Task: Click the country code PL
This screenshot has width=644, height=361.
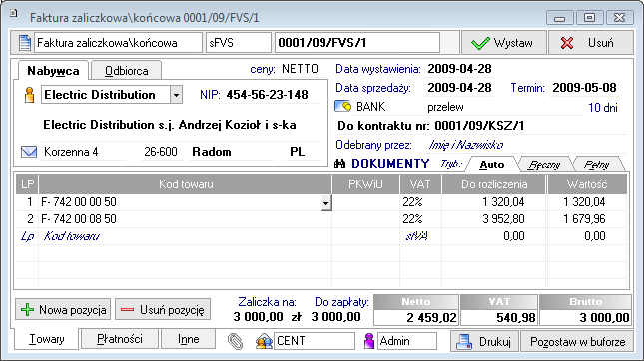Action: click(297, 152)
